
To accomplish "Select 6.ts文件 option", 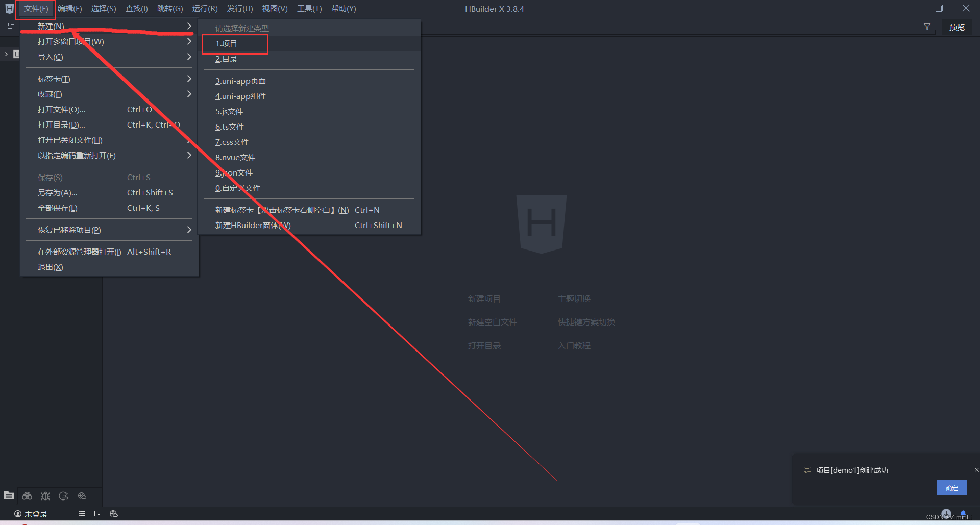I will coord(309,127).
